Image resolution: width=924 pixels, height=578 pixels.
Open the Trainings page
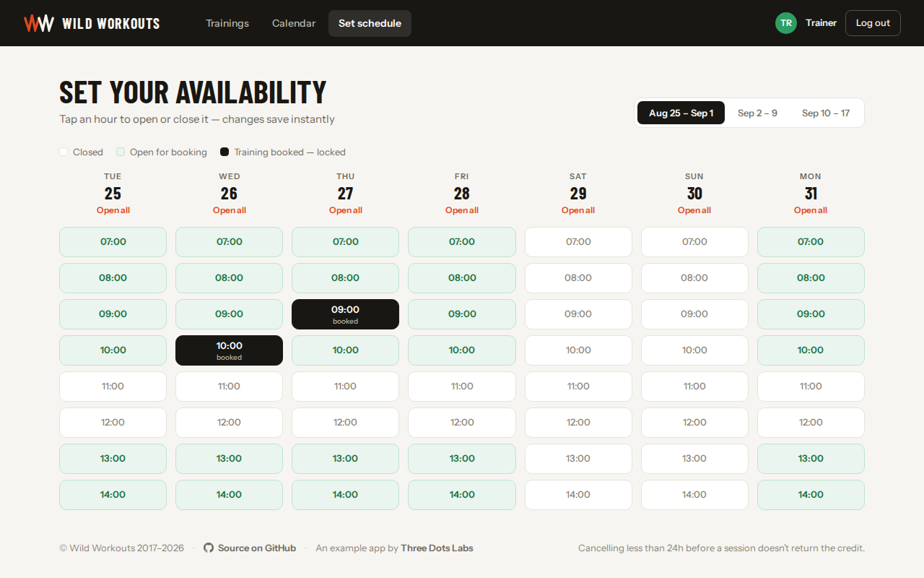point(227,23)
